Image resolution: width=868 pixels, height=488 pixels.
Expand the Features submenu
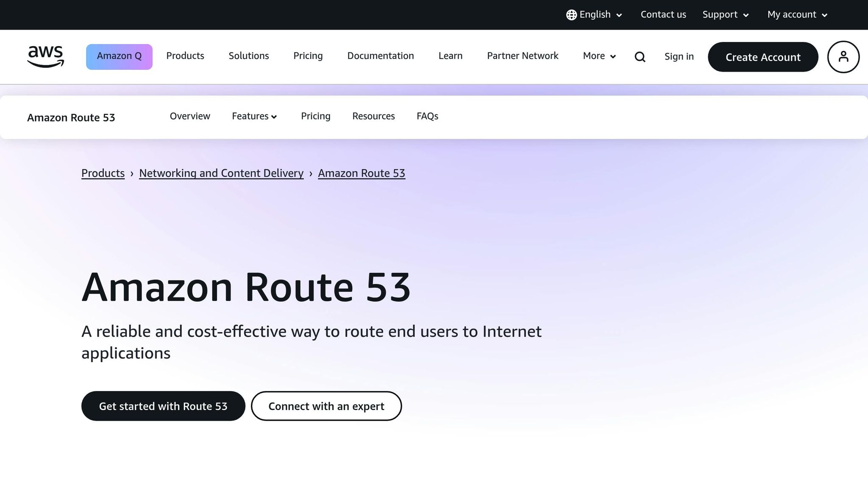coord(254,116)
